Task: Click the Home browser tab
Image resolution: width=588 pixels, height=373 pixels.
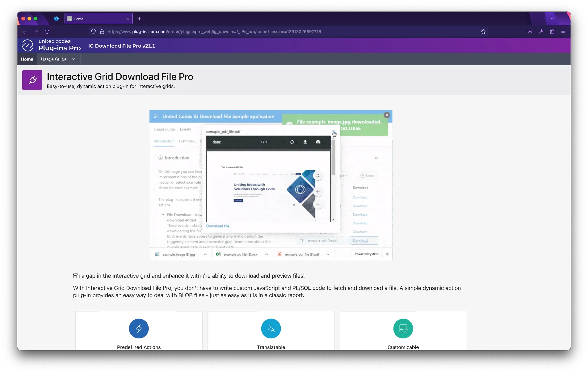Action: click(x=99, y=19)
